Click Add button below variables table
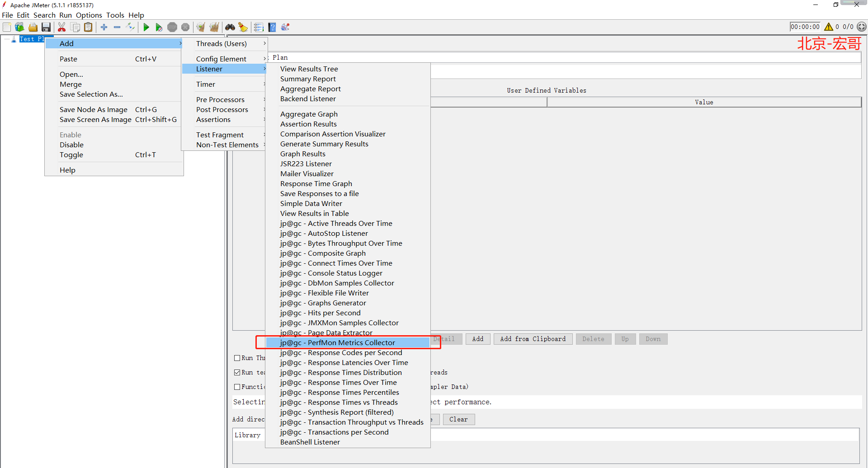The image size is (868, 468). coord(478,339)
